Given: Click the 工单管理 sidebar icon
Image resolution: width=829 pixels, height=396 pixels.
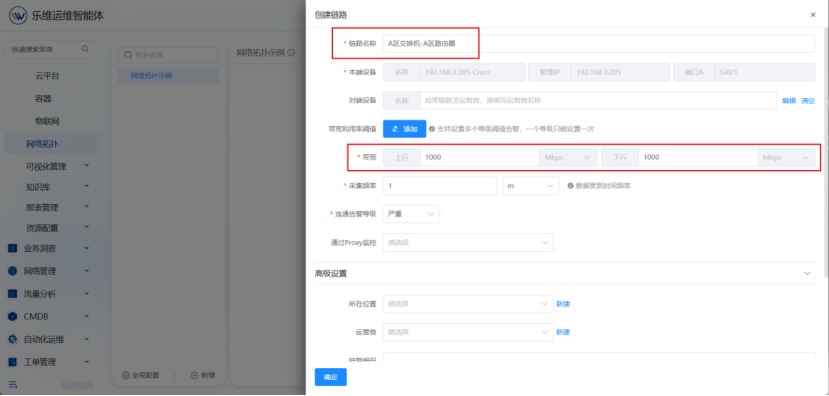Looking at the screenshot, I should coord(13,362).
